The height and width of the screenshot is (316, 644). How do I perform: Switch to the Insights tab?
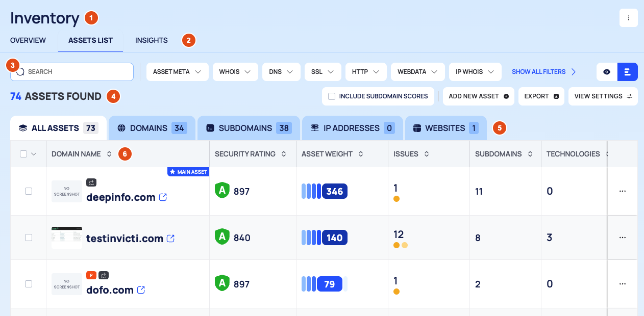[x=152, y=40]
